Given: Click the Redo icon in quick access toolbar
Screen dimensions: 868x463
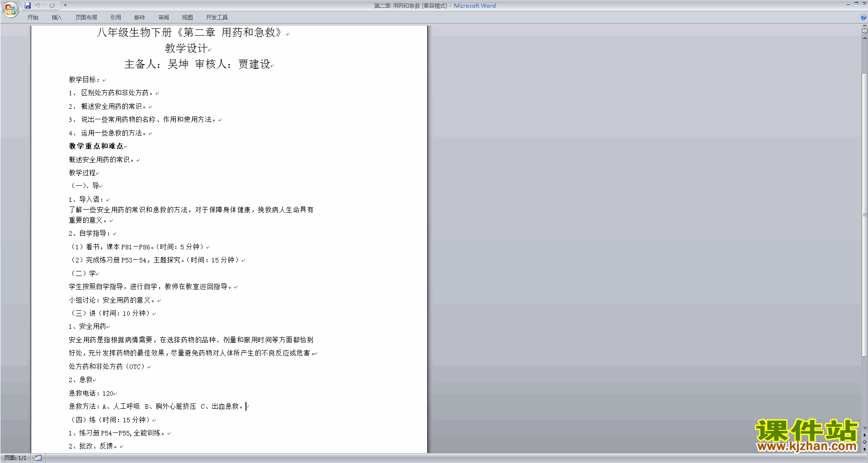Looking at the screenshot, I should tap(52, 5).
